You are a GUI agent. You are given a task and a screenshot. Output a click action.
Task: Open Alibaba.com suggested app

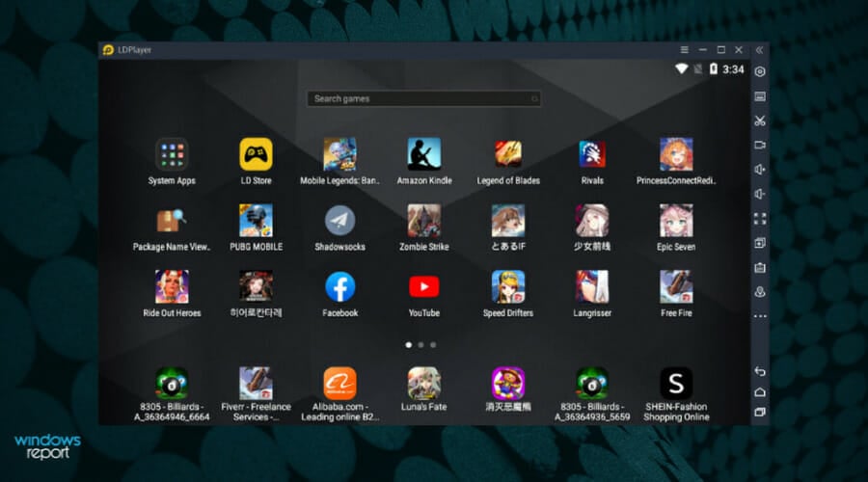339,384
